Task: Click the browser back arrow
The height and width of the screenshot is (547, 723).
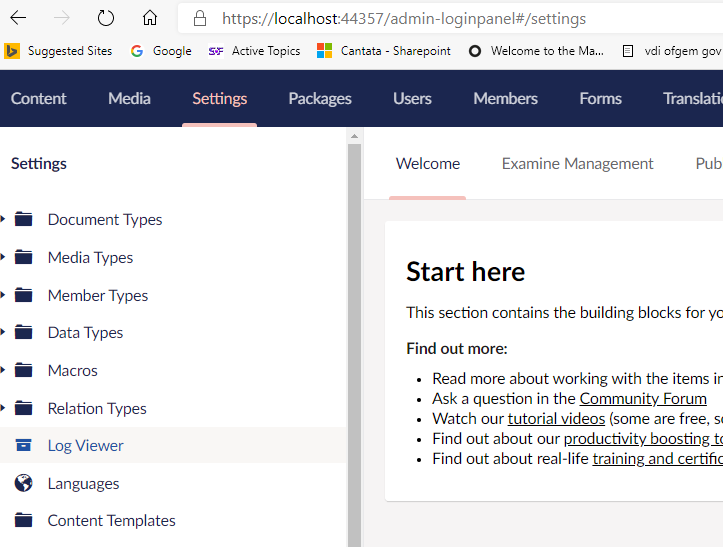Action: pos(18,18)
